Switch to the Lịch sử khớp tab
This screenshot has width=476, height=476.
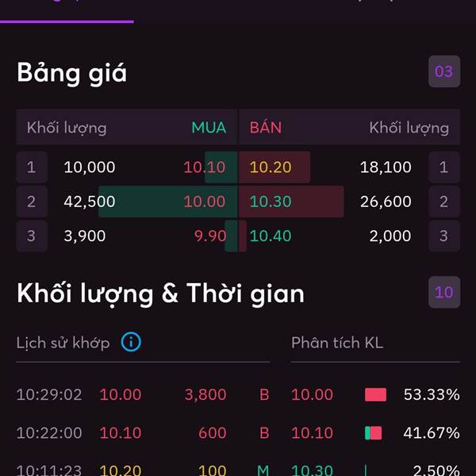pyautogui.click(x=63, y=343)
